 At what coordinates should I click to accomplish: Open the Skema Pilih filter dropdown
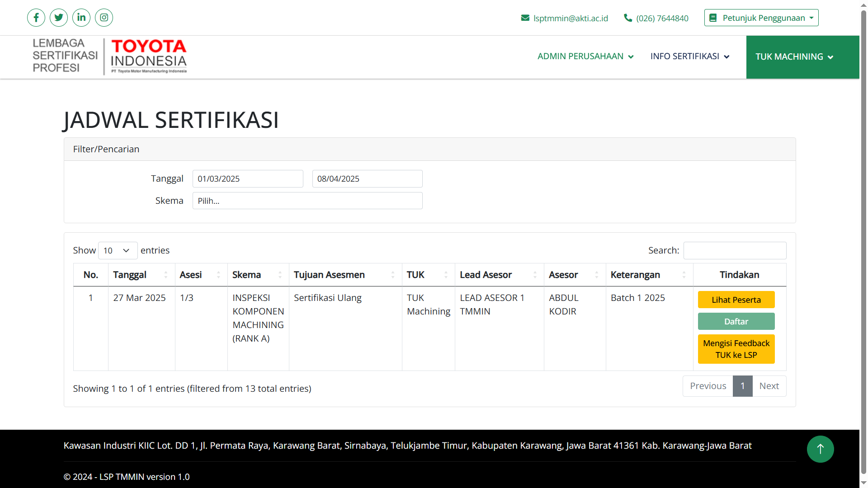pos(307,201)
